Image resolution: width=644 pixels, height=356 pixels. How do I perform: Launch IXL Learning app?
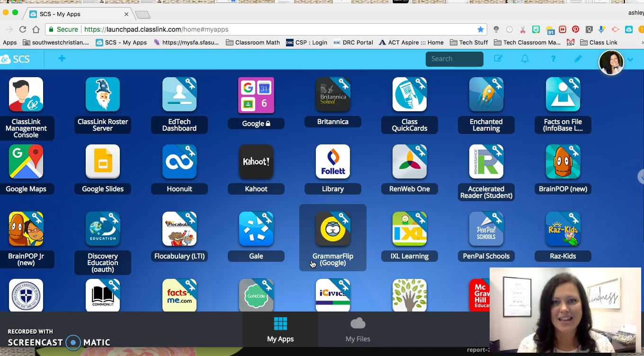click(x=410, y=229)
